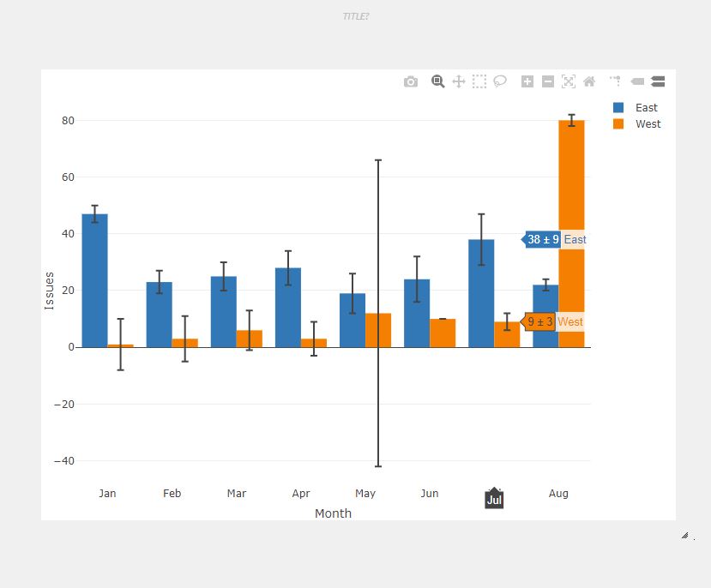Choose the Lasso Select tool

click(500, 81)
